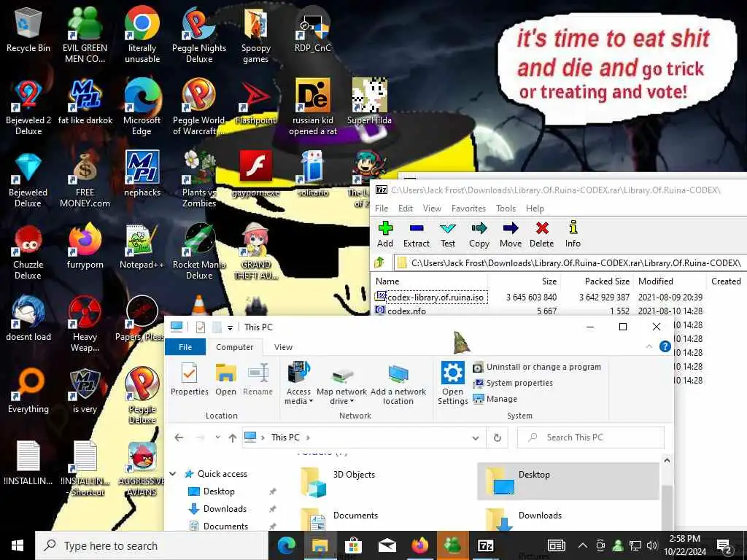Open the 7-Zip Help menu
The width and height of the screenshot is (747, 560).
[x=535, y=209]
